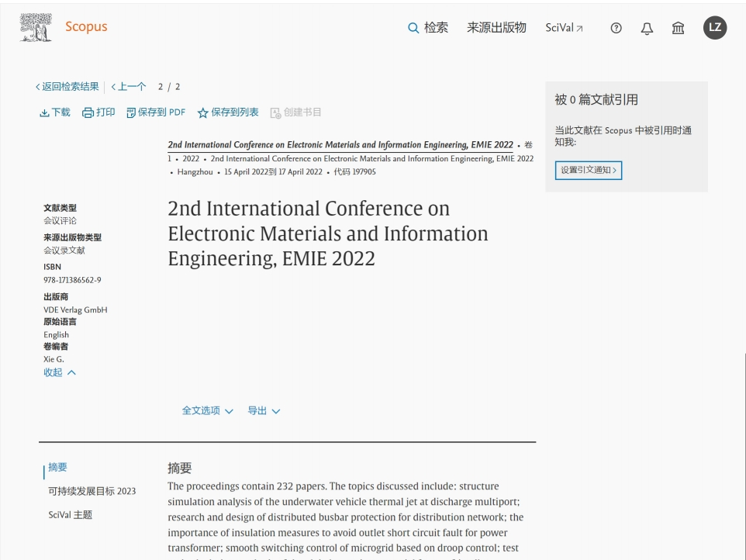Open 来源出版物 in the top navigation
Viewport: 746px width, 560px height.
pos(496,27)
